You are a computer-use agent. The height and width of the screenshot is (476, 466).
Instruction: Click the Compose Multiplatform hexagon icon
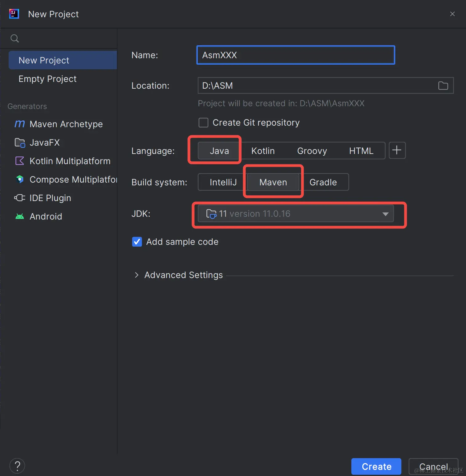click(20, 179)
